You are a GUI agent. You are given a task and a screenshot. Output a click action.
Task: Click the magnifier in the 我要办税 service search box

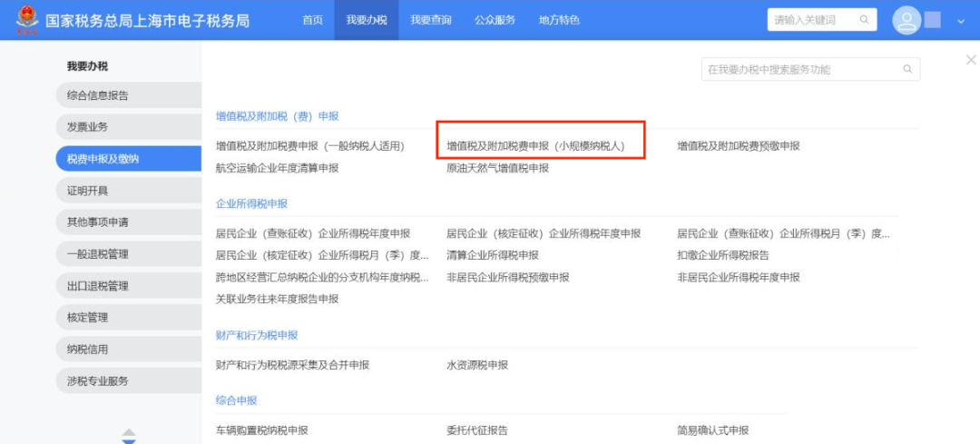tap(907, 69)
